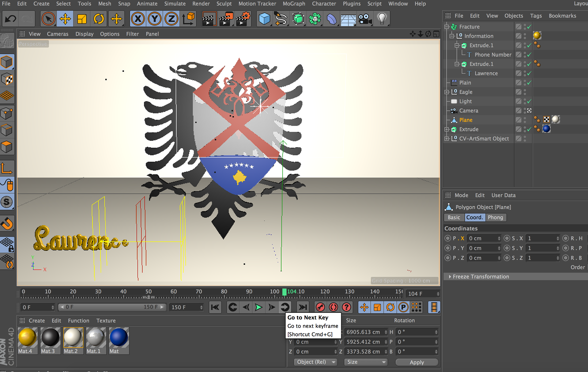Expand the Eagle null object tree

[447, 92]
